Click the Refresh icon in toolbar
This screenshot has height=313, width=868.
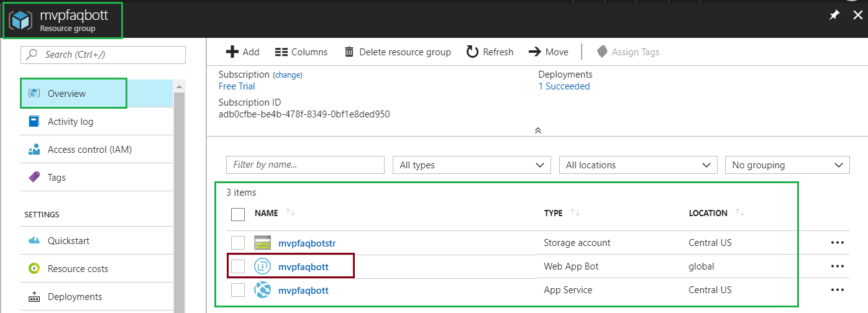[x=473, y=52]
